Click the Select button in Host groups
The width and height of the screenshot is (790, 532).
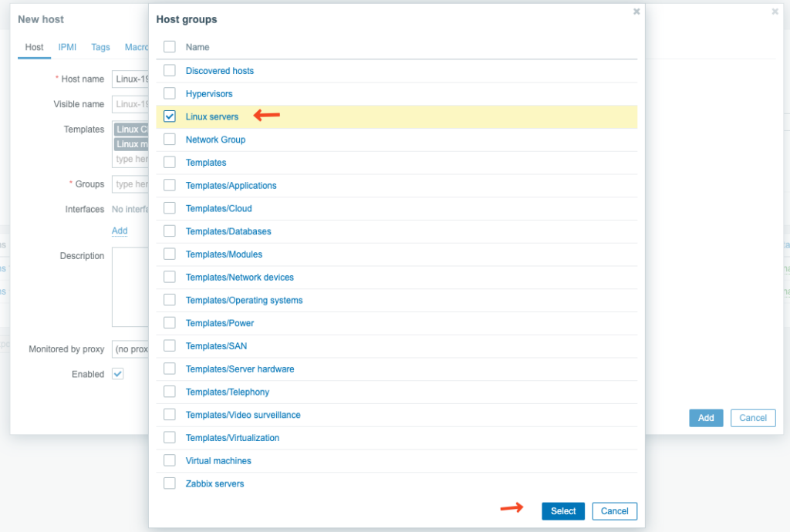click(x=562, y=511)
